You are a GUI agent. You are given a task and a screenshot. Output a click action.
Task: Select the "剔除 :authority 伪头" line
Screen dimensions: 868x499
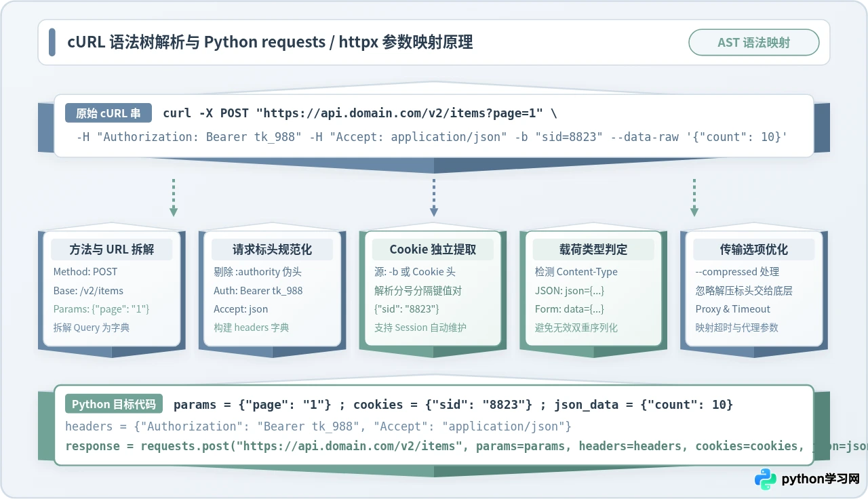pos(258,272)
